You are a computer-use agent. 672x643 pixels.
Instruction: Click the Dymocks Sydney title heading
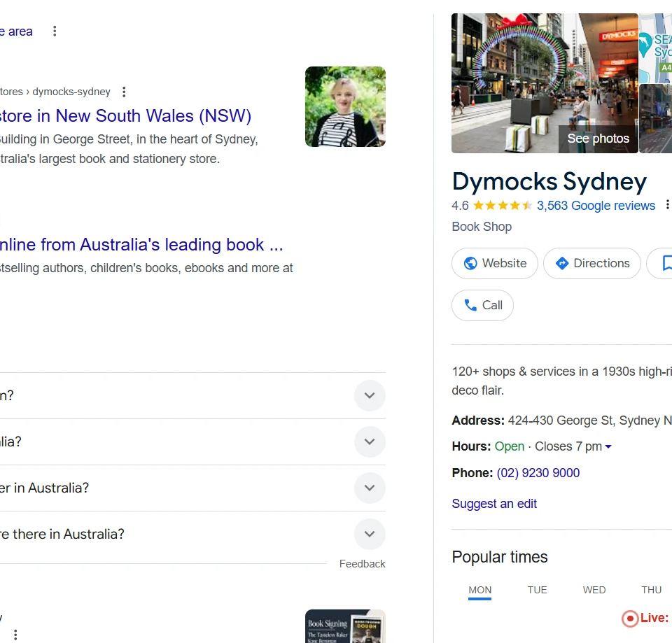[x=549, y=182]
